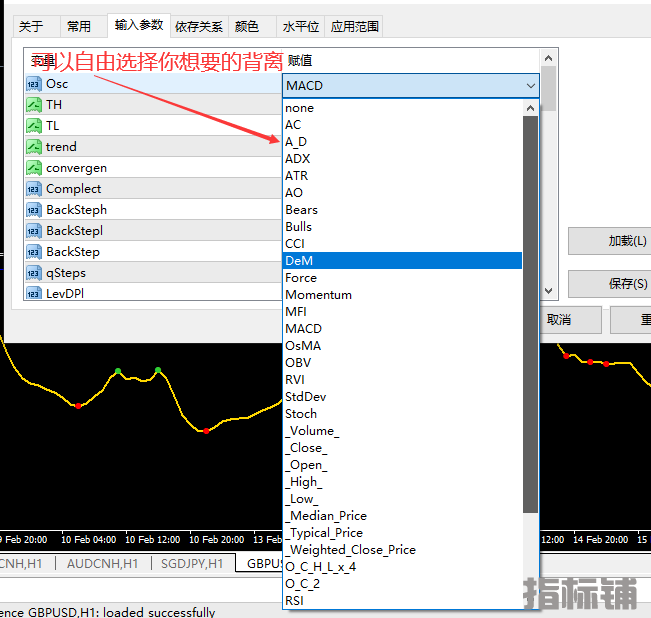Open the 应用范围 tab
This screenshot has height=618, width=651.
tap(354, 27)
